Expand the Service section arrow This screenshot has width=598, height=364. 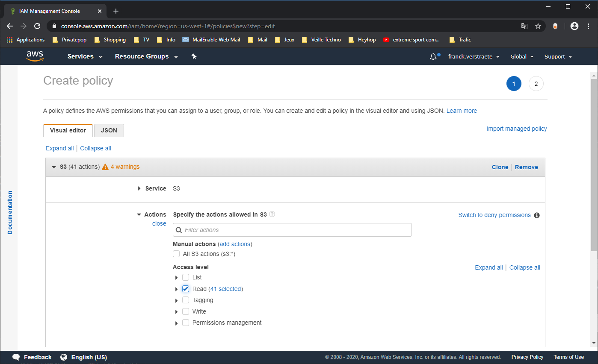139,188
